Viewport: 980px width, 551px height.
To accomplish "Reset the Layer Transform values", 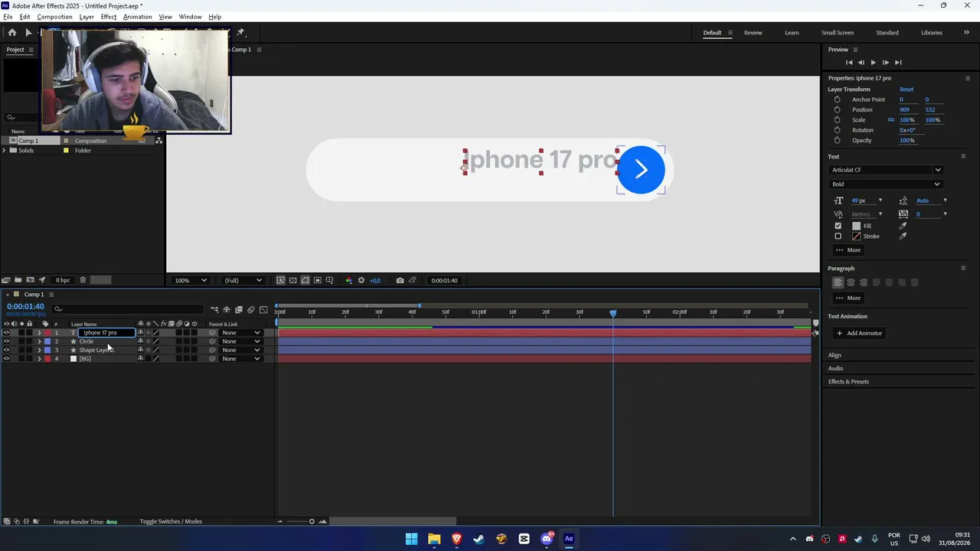I will click(x=906, y=90).
